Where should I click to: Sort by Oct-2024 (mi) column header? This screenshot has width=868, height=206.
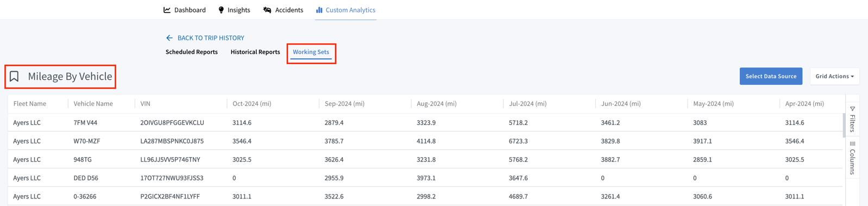(x=252, y=104)
